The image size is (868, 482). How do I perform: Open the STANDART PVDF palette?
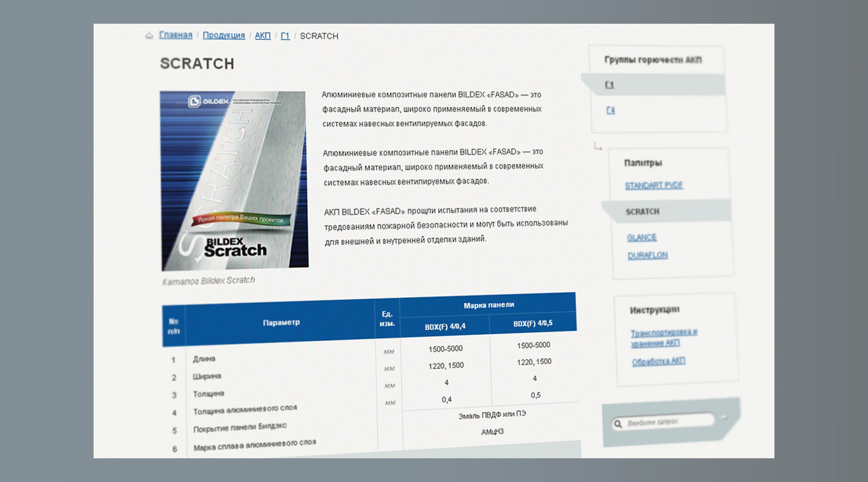[654, 185]
